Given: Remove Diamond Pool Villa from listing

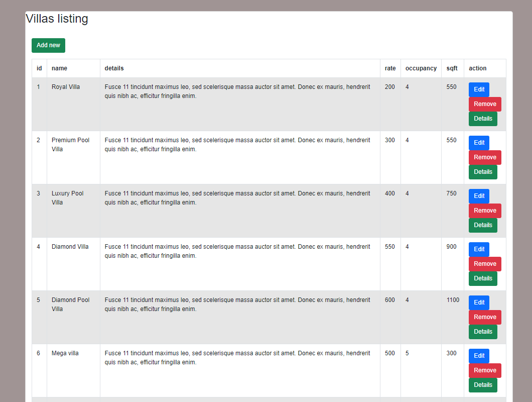Looking at the screenshot, I should 485,317.
